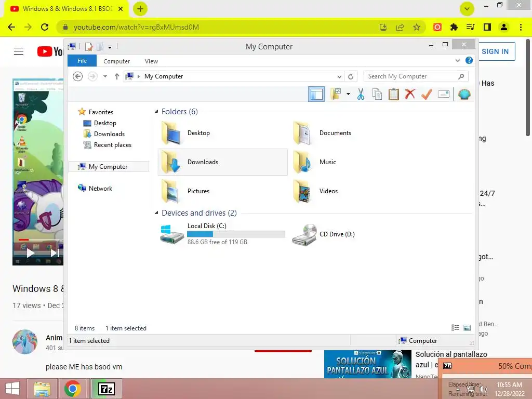Open the recent locations dropdown arrow

[105, 76]
